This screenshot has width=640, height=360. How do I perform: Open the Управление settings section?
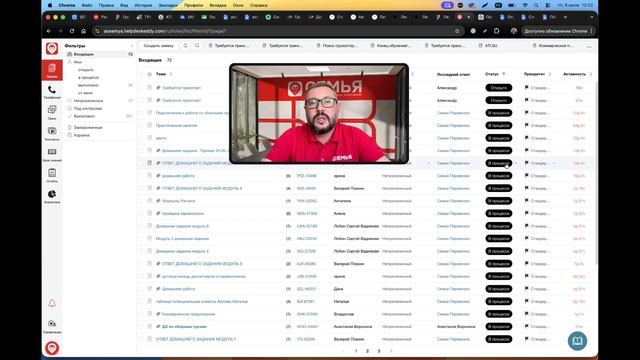click(x=52, y=326)
